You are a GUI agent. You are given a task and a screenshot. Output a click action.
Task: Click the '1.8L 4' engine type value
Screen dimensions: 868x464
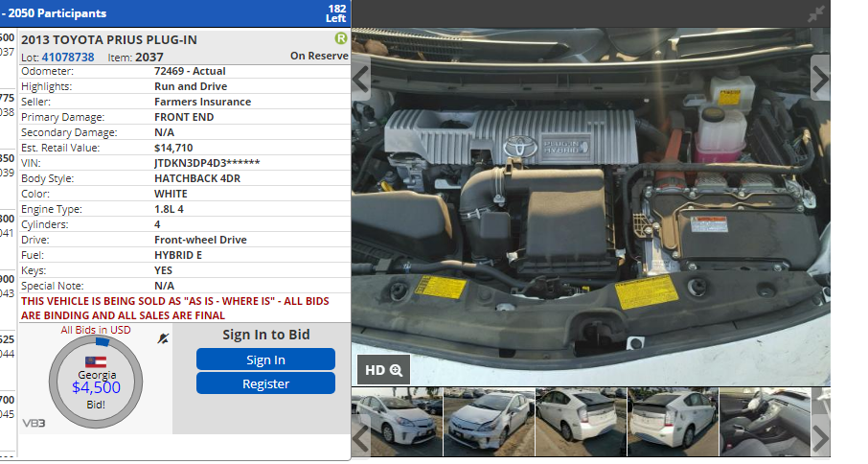click(x=169, y=209)
